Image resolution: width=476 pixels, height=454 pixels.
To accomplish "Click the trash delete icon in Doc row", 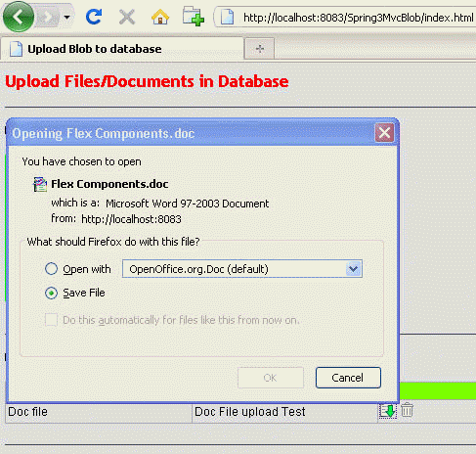I will pos(407,410).
